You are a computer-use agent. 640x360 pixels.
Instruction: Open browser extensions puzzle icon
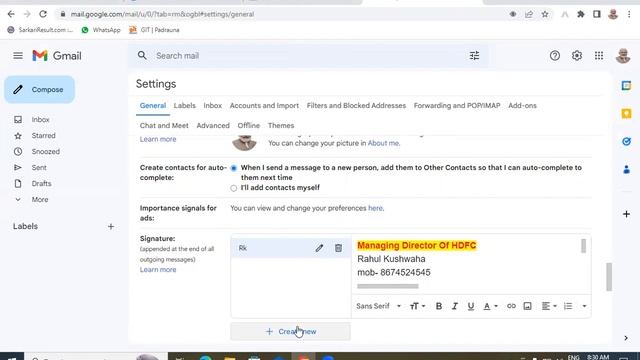(580, 14)
